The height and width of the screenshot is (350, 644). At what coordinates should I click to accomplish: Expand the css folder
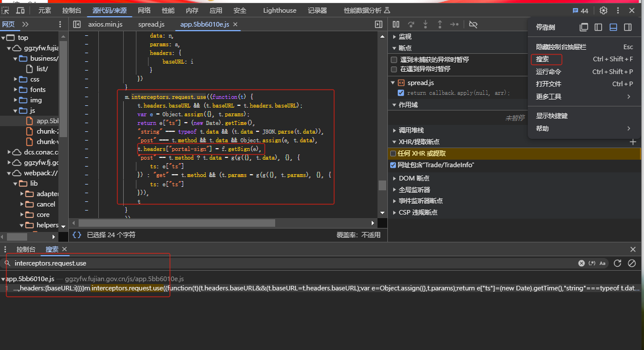pyautogui.click(x=16, y=79)
